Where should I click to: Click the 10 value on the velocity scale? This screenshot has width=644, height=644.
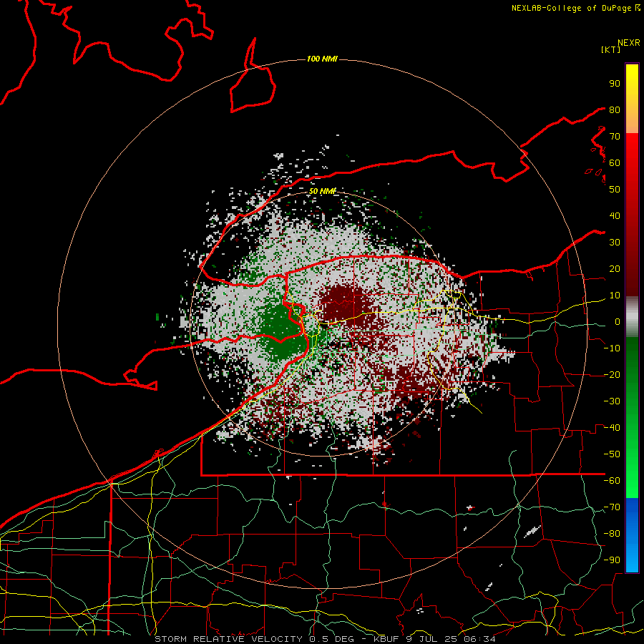click(x=615, y=296)
